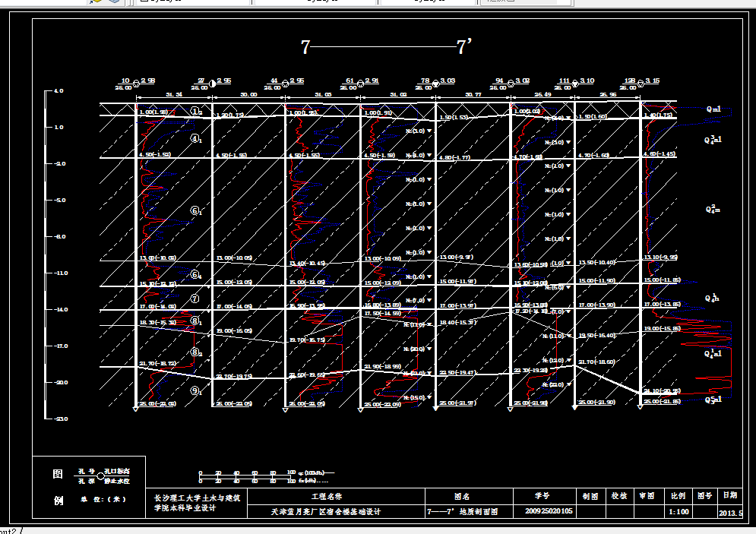Select depth label 13.00(-9.97)
Image resolution: width=756 pixels, height=534 pixels.
click(457, 258)
